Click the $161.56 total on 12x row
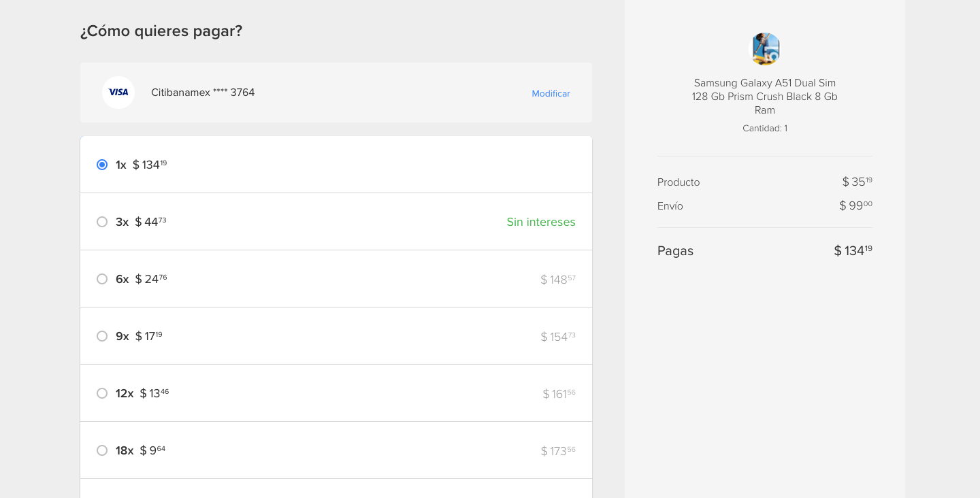The image size is (980, 498). pos(559,393)
